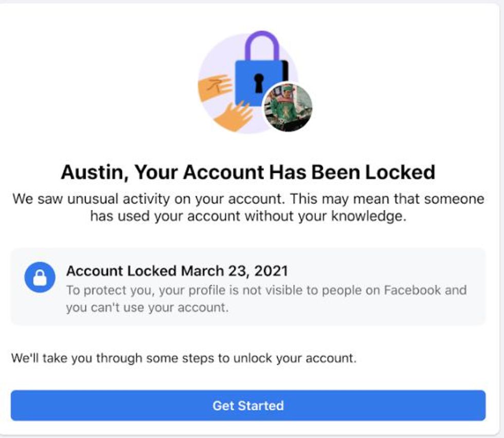Click the 'Your Account Has Been Locked' heading
This screenshot has width=504, height=438.
point(284,172)
